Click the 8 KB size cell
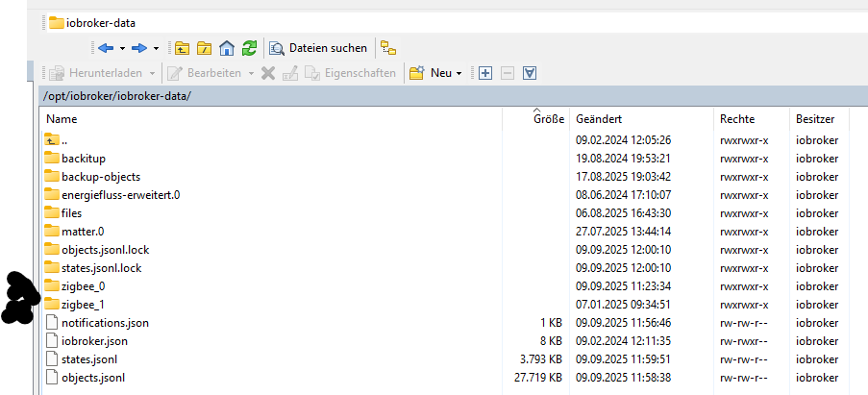The height and width of the screenshot is (395, 868). (550, 341)
